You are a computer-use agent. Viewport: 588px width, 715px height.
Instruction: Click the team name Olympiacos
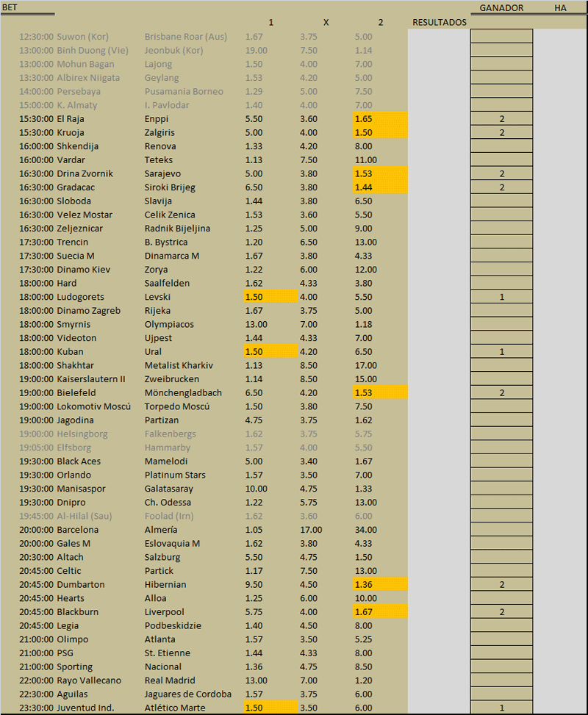169,324
